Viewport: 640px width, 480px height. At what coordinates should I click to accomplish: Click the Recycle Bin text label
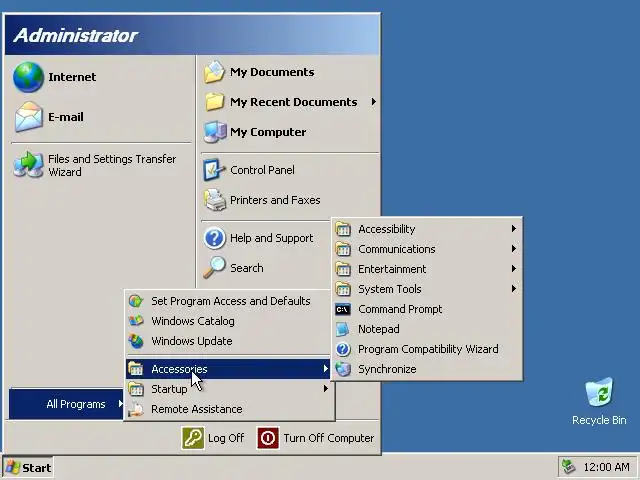pyautogui.click(x=599, y=420)
